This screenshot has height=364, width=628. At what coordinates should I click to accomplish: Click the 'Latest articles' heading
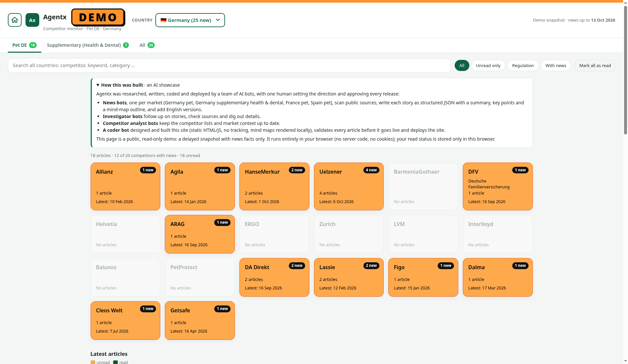(x=109, y=354)
